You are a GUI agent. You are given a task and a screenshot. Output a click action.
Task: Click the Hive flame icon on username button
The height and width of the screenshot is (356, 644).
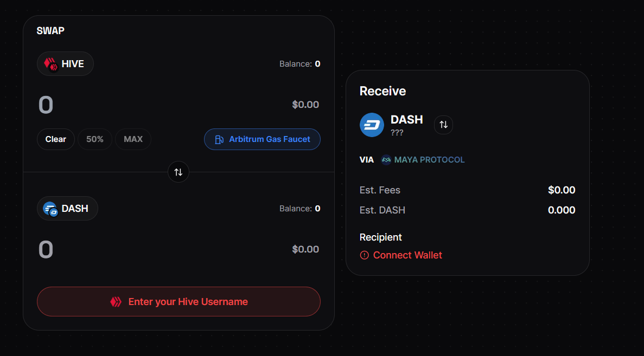[x=116, y=301]
